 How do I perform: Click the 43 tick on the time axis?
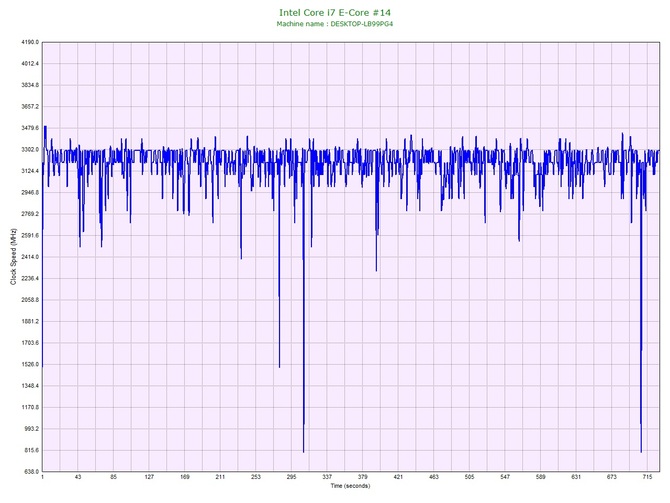pyautogui.click(x=78, y=478)
